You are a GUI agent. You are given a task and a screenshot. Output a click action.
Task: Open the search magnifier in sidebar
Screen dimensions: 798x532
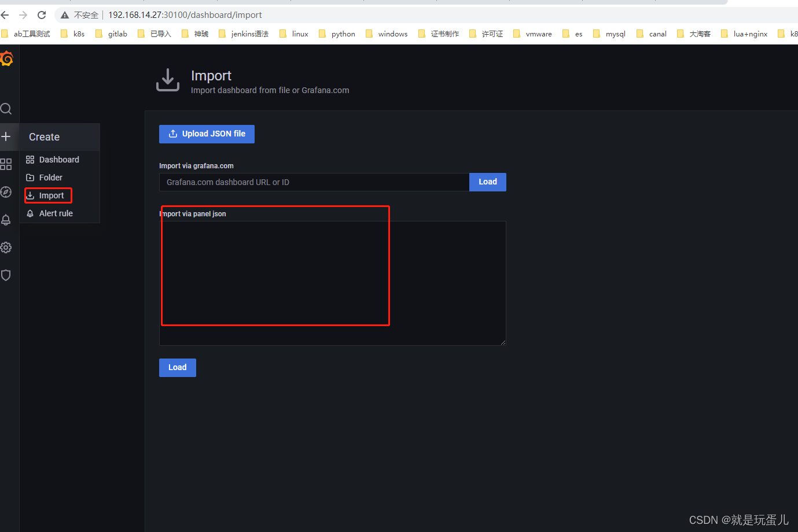6,109
